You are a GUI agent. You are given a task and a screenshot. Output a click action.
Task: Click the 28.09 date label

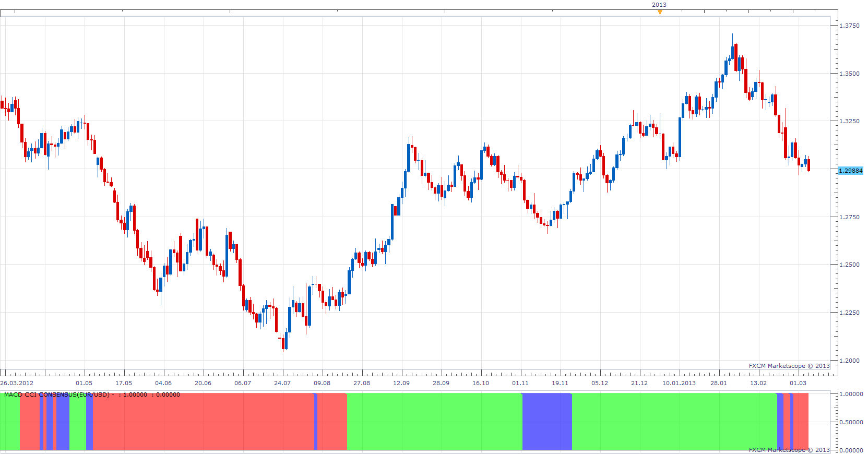441,383
